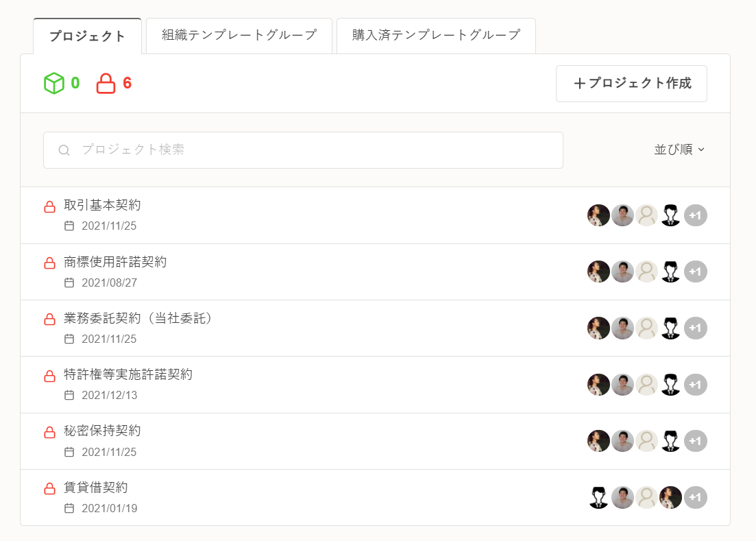
Task: Click the calendar icon next to 2021/12/13
Action: pos(69,395)
